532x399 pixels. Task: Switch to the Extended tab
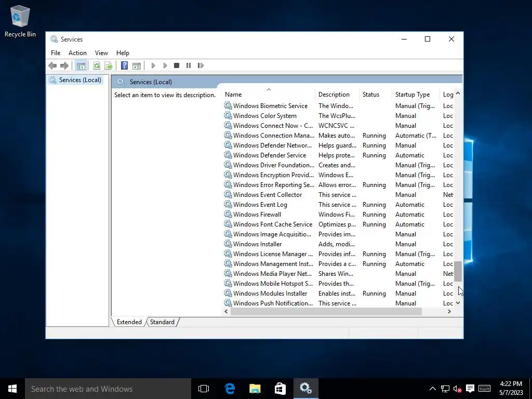coord(129,322)
